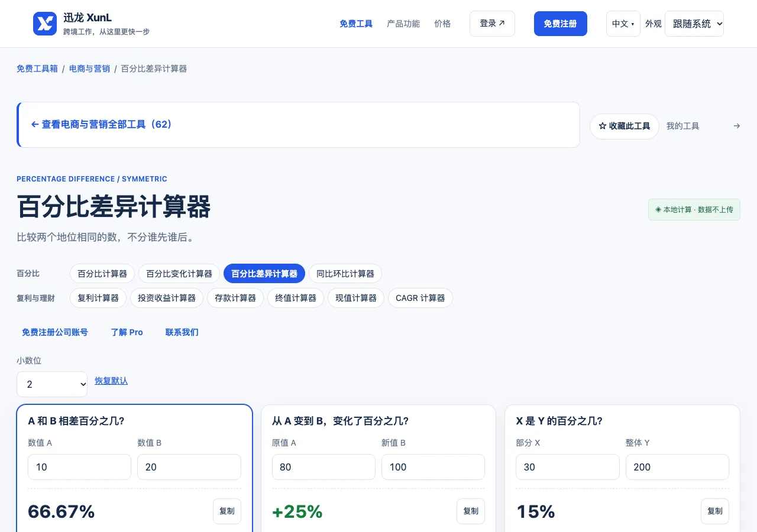This screenshot has width=757, height=532.
Task: Click 收藏此工具 to favorite this tool
Action: pyautogui.click(x=625, y=126)
